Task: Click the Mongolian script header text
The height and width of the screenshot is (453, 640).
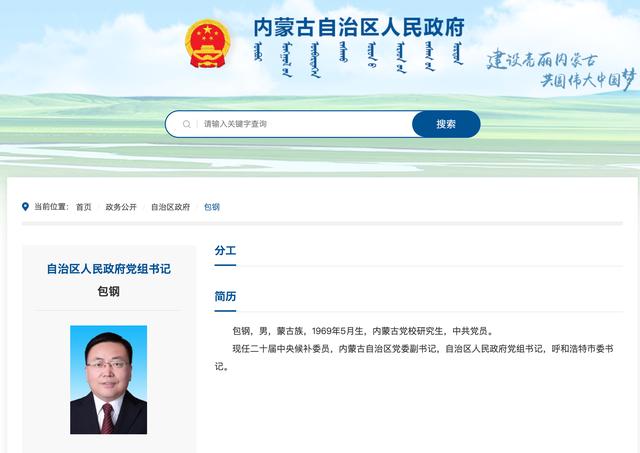Action: pyautogui.click(x=359, y=59)
